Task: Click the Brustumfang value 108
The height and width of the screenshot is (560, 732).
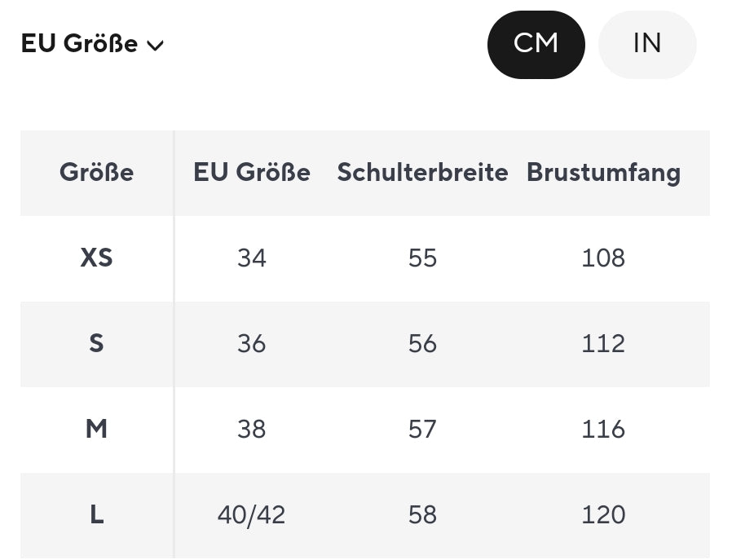Action: click(603, 258)
